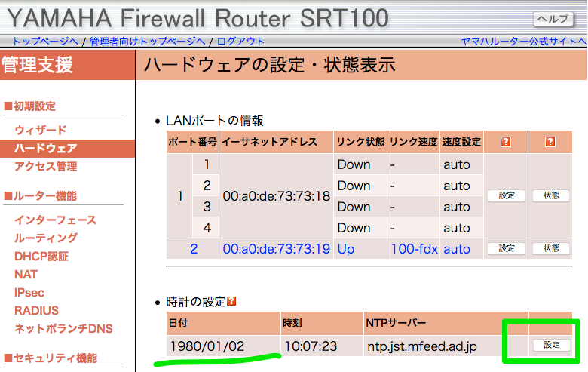
Task: Open 管理者向けトップページへ link
Action: [147, 42]
